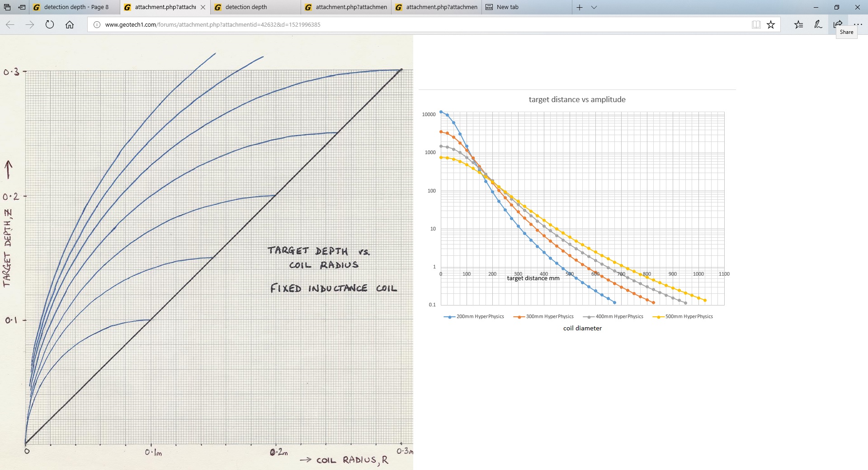Click the hand-drawn target depth graph image
Screen dimensions: 868x470
[207, 253]
